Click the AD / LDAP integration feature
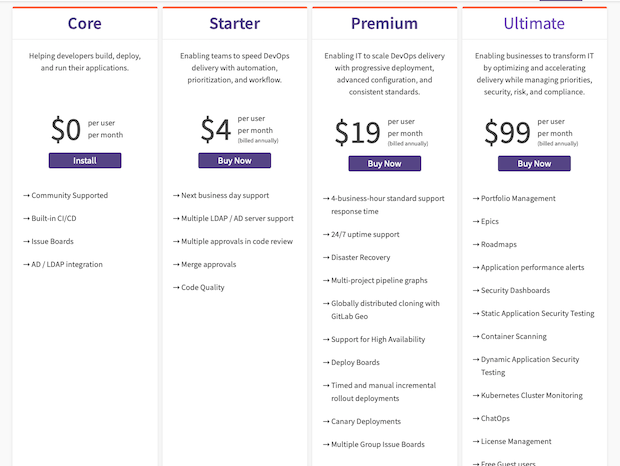Image resolution: width=620 pixels, height=466 pixels. (67, 264)
